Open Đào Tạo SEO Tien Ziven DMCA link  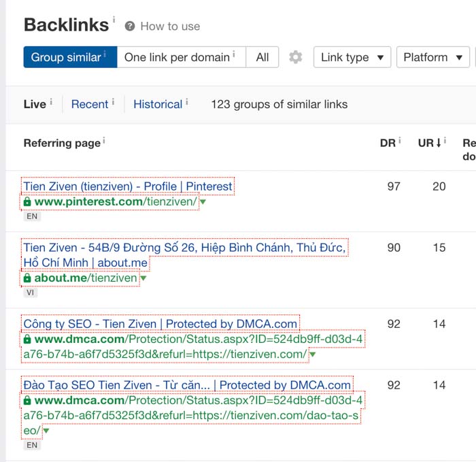[x=187, y=385]
